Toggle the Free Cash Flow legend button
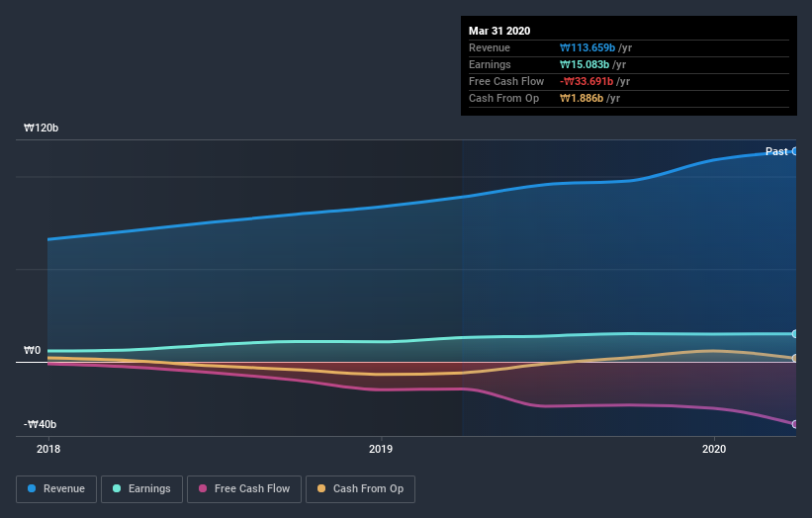This screenshot has height=518, width=812. [244, 489]
